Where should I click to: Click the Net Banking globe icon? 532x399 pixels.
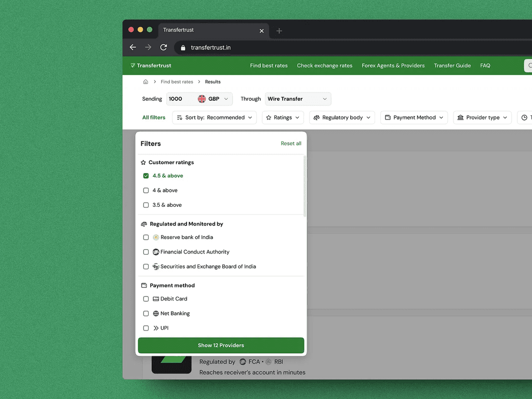pyautogui.click(x=156, y=313)
